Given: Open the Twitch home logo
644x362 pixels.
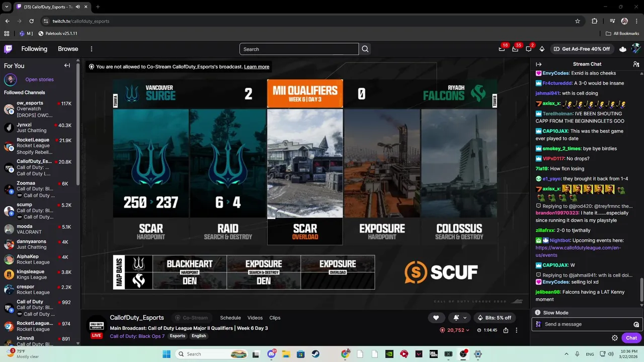Looking at the screenshot, I should coord(8,49).
